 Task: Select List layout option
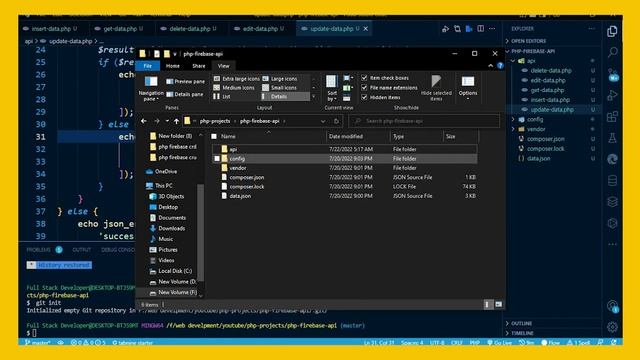click(222, 96)
